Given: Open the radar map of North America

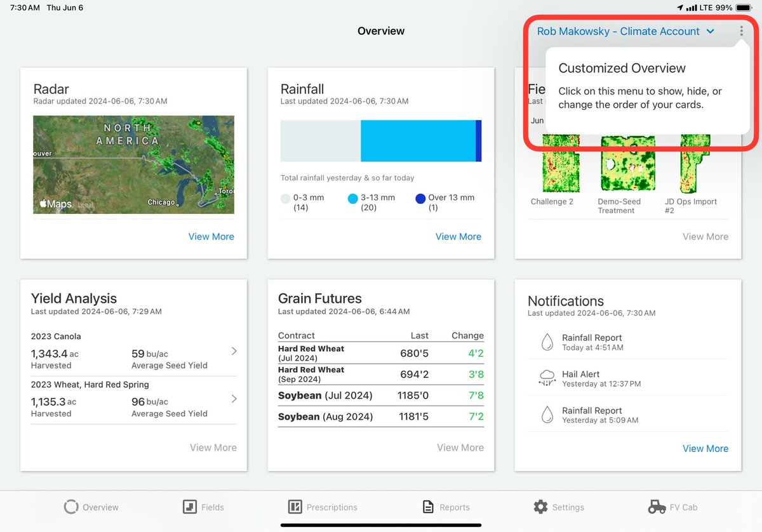Looking at the screenshot, I should [x=133, y=164].
